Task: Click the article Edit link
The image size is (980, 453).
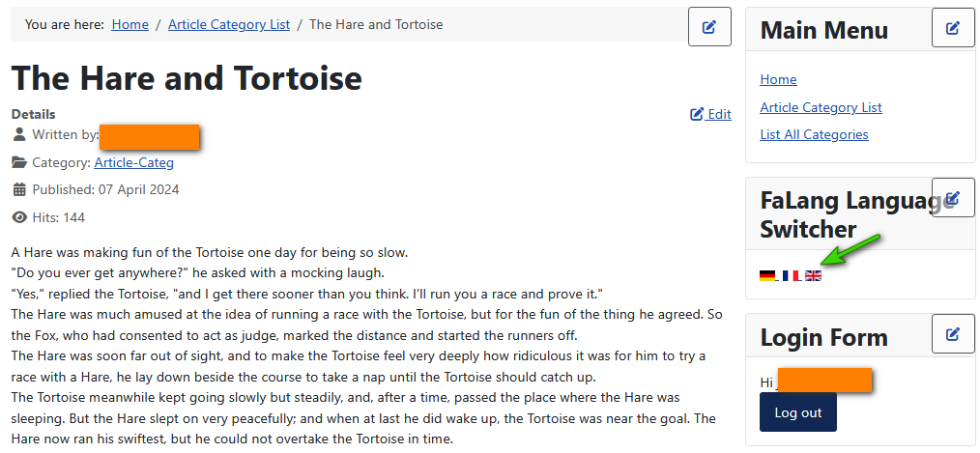Action: tap(711, 114)
